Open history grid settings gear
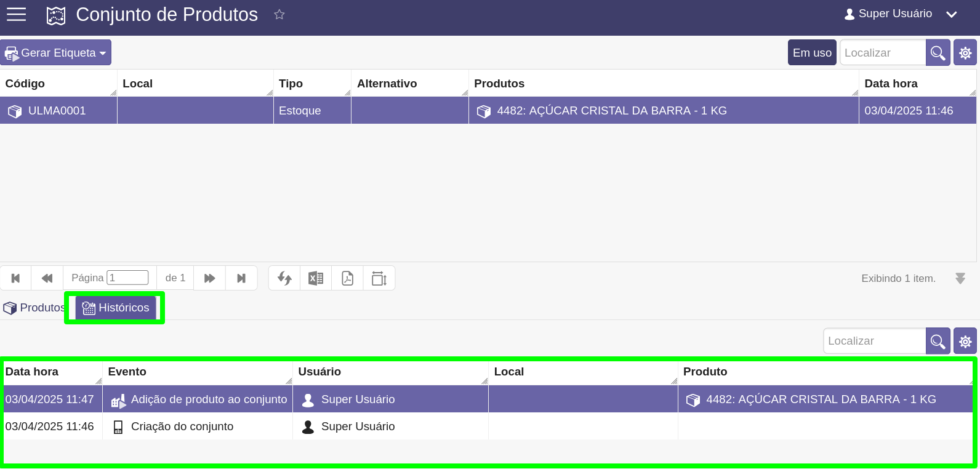980x469 pixels. (965, 341)
